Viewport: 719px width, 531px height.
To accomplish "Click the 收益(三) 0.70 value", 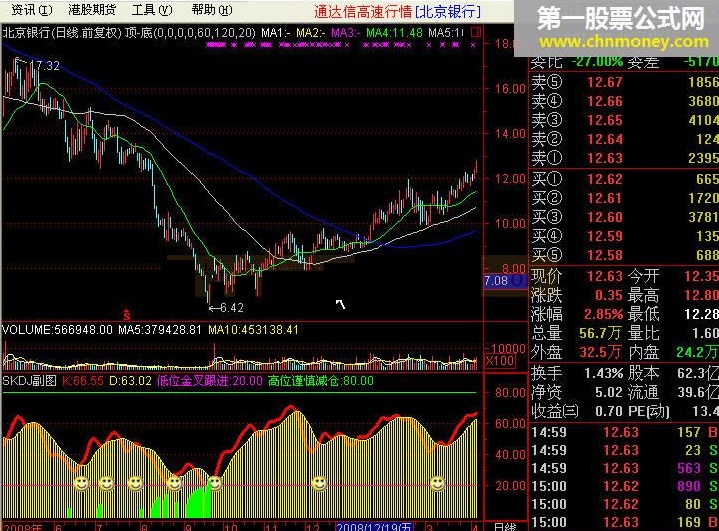I will [608, 411].
